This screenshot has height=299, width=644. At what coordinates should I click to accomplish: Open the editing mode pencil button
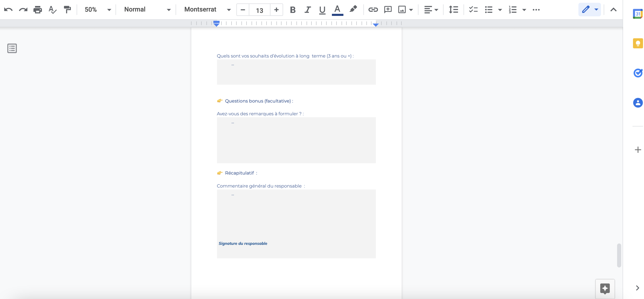[x=586, y=10]
